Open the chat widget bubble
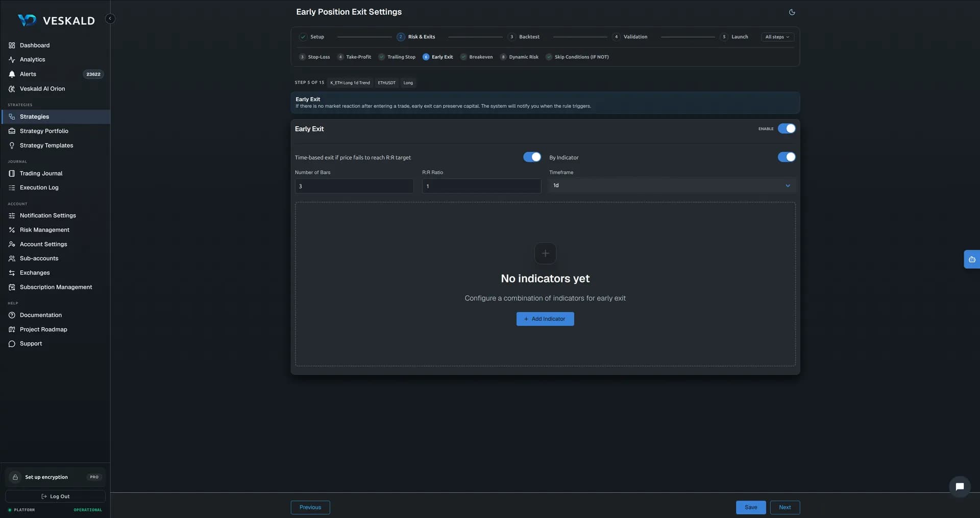Viewport: 980px width, 518px height. point(960,487)
